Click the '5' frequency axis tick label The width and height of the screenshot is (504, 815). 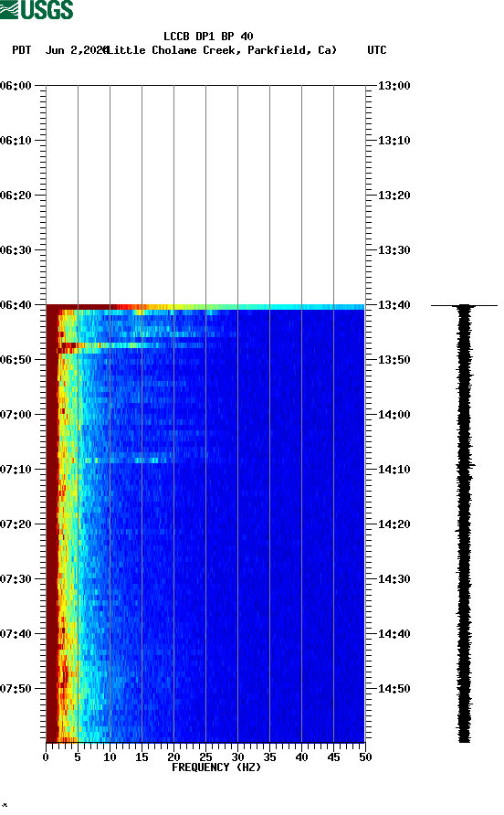(78, 757)
